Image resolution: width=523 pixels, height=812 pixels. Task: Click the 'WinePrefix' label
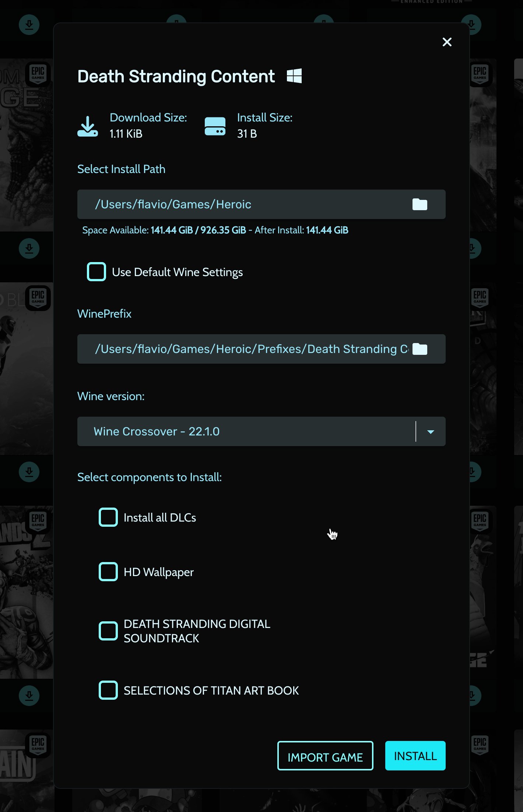(104, 314)
